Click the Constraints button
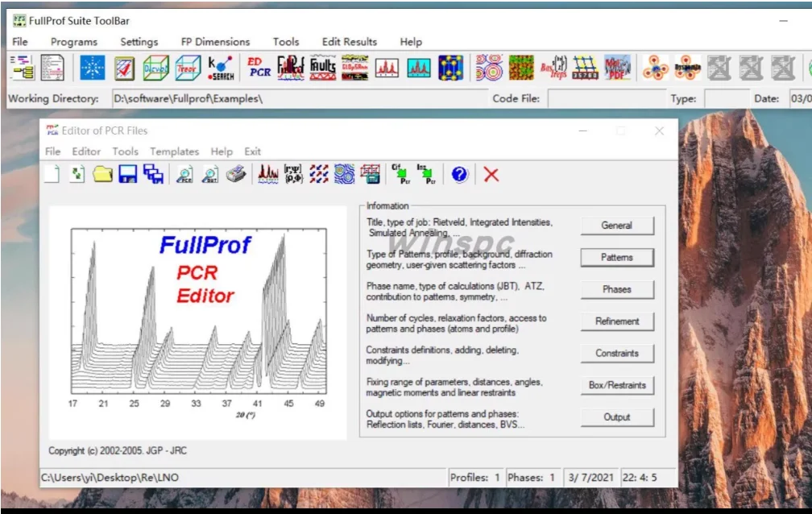 pyautogui.click(x=617, y=354)
